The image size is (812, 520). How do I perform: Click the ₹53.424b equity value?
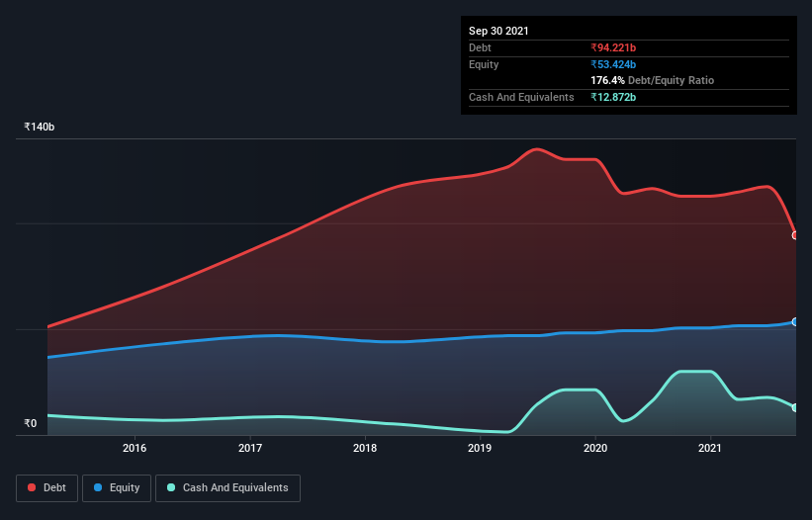[x=613, y=64]
